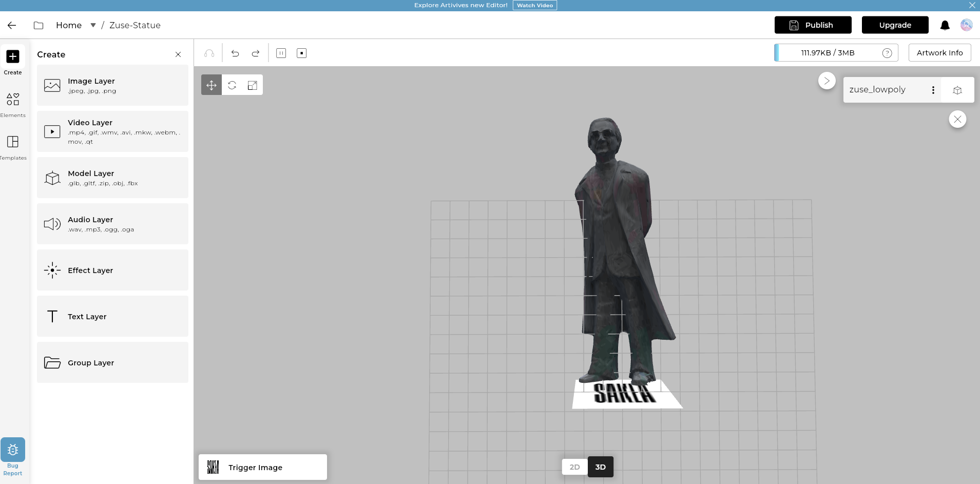Screen dimensions: 980x484
Task: Select the rotate transform tool
Action: tap(232, 85)
